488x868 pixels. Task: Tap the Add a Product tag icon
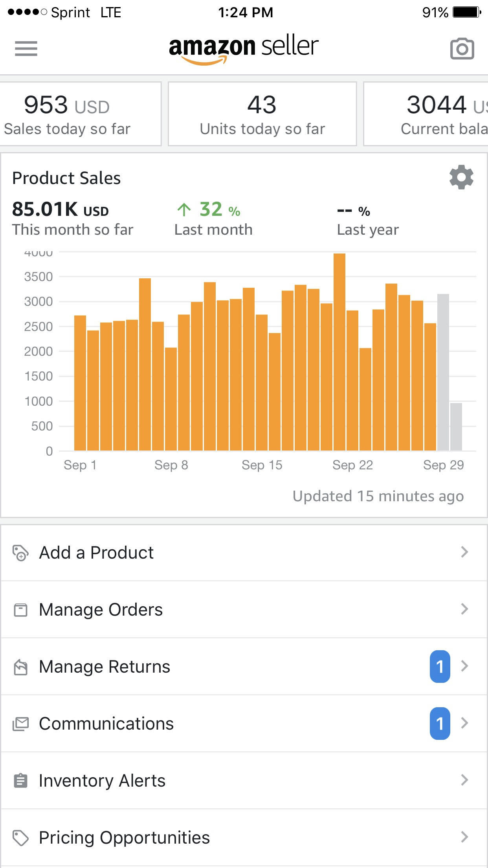click(x=20, y=553)
